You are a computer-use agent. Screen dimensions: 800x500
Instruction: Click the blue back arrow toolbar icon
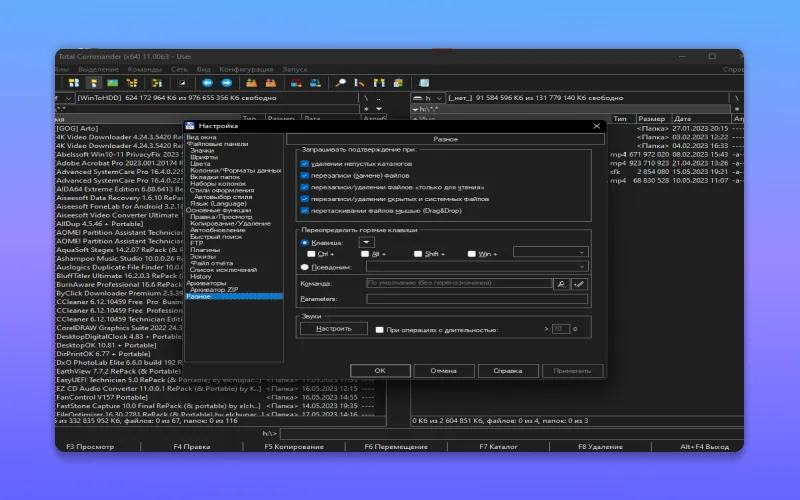point(209,83)
